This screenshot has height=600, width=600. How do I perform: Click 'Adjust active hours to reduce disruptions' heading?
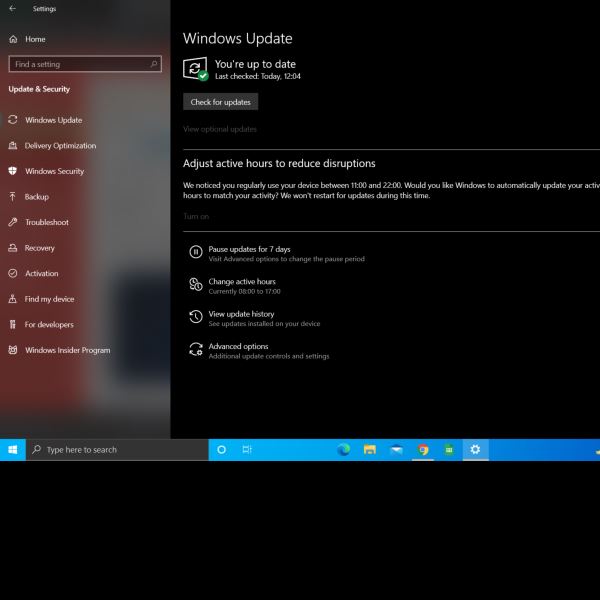pos(279,163)
